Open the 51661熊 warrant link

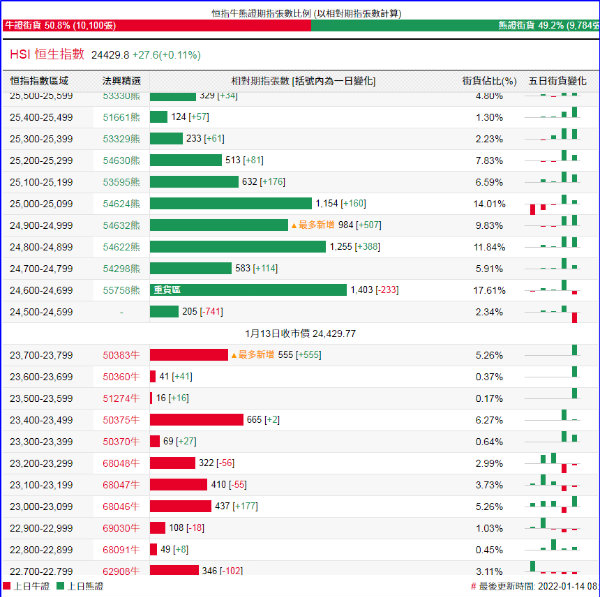pos(121,117)
